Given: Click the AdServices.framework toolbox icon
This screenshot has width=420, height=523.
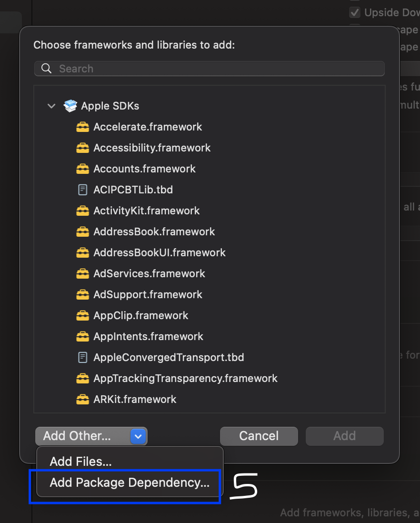Looking at the screenshot, I should pyautogui.click(x=82, y=274).
